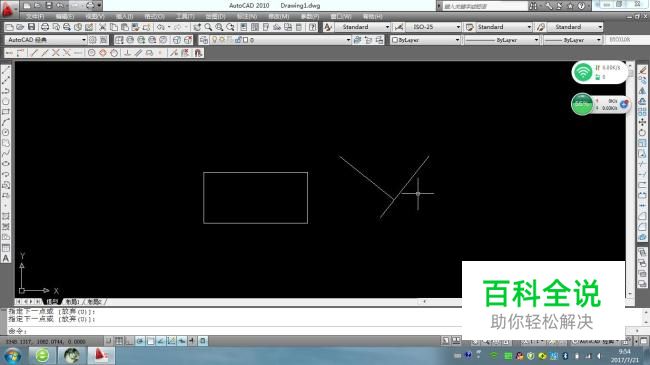Open the 绘图(D) menu
The height and width of the screenshot is (365, 650).
tap(215, 17)
